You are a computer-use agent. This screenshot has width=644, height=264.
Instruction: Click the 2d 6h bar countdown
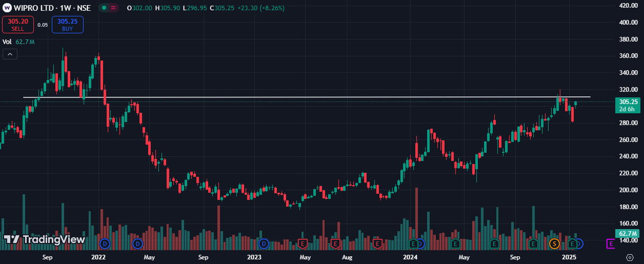tap(627, 109)
